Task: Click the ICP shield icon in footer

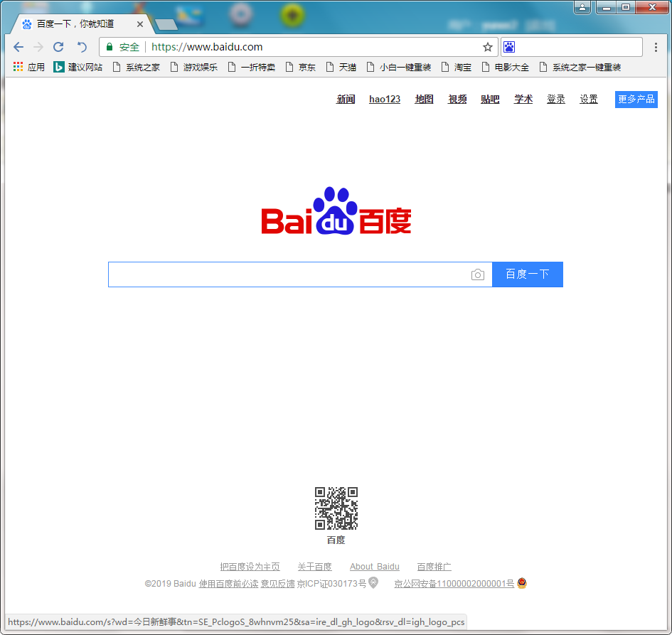Action: [373, 582]
